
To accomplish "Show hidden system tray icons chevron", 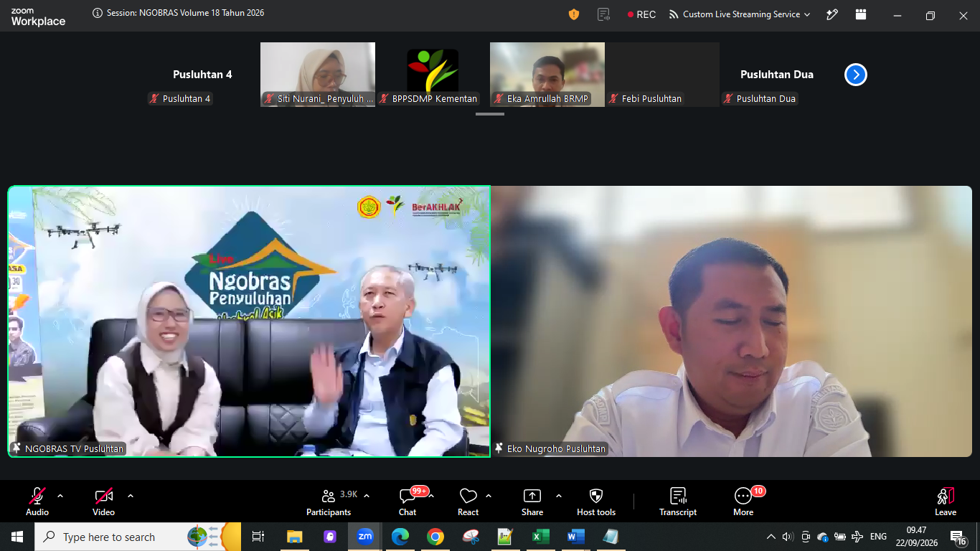I will click(771, 537).
